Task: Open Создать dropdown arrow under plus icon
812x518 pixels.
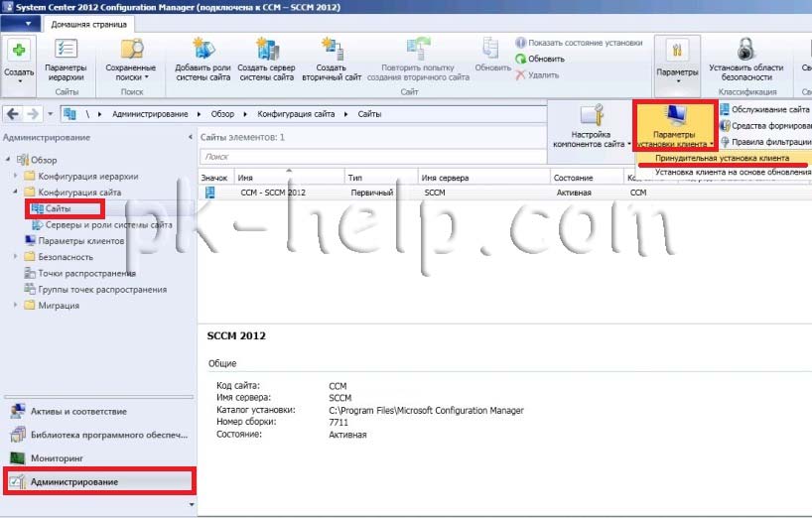Action: pos(19,81)
